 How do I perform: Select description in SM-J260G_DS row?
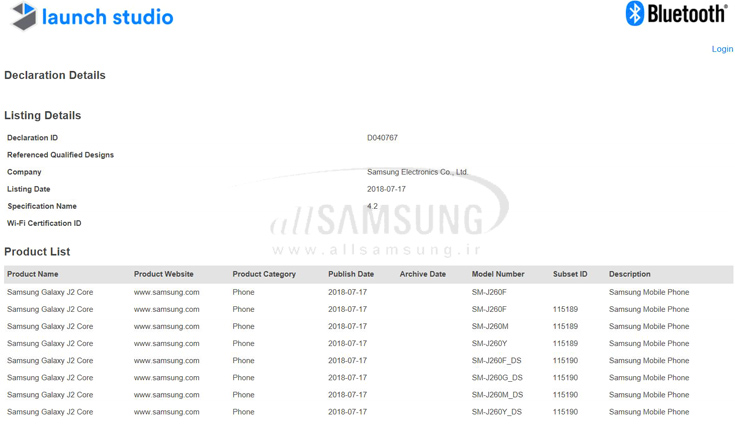click(649, 378)
